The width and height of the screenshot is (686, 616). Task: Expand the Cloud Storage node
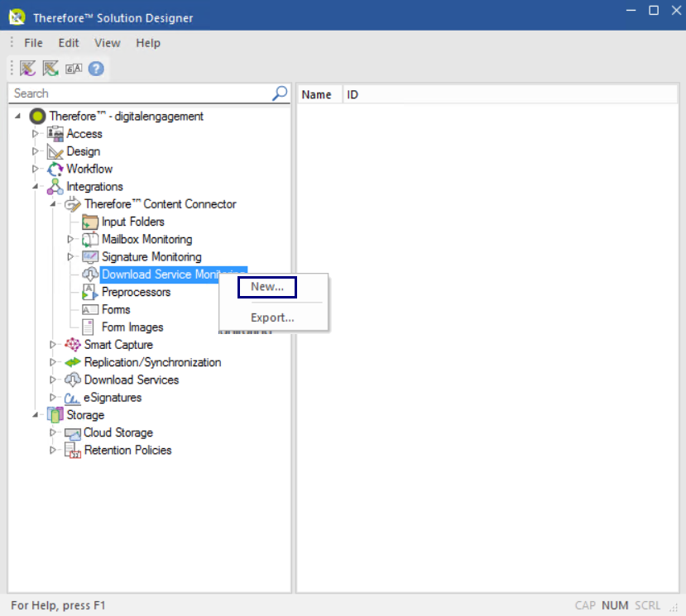52,432
